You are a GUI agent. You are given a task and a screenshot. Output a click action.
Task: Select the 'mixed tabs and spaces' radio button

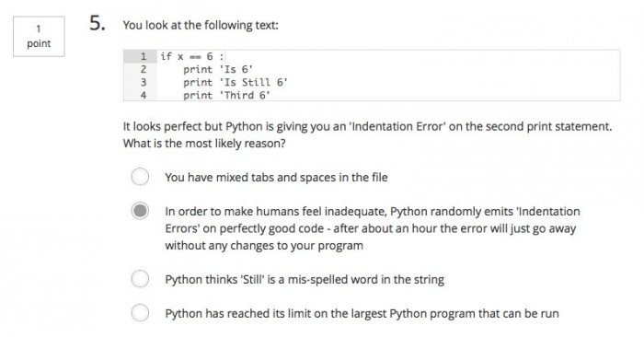(140, 177)
